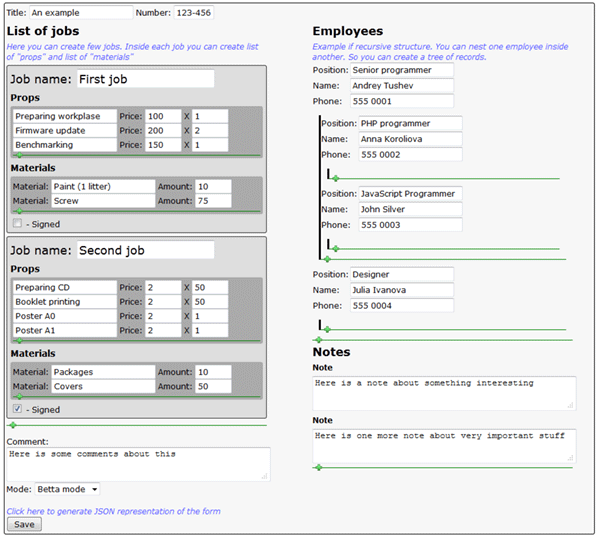Edit the Preparing CD prop name
The height and width of the screenshot is (539, 600).
[65, 287]
